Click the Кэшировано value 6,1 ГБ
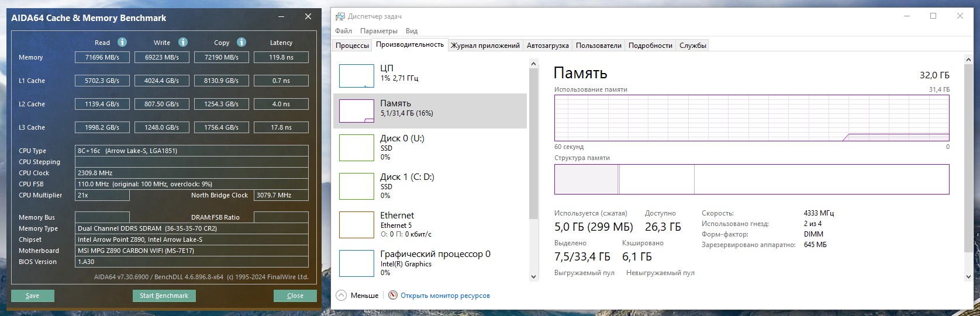 [637, 256]
